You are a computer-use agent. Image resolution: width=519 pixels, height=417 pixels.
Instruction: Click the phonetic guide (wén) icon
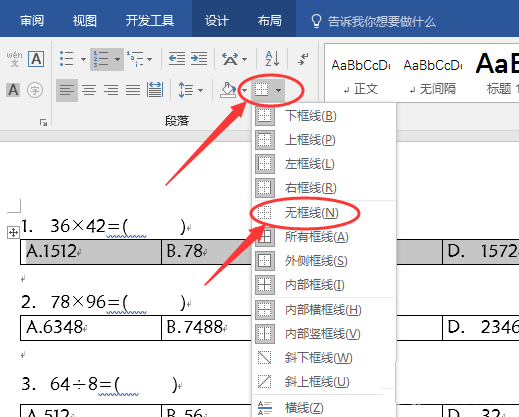point(14,59)
